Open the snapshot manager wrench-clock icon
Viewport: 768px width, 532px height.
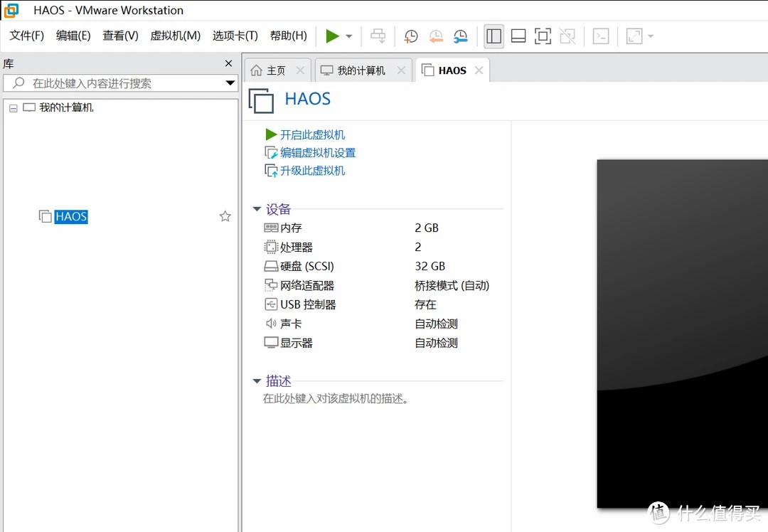[x=460, y=36]
